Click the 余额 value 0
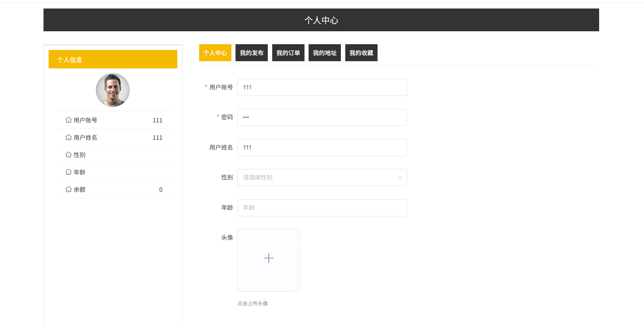Image resolution: width=644 pixels, height=323 pixels. (x=161, y=189)
